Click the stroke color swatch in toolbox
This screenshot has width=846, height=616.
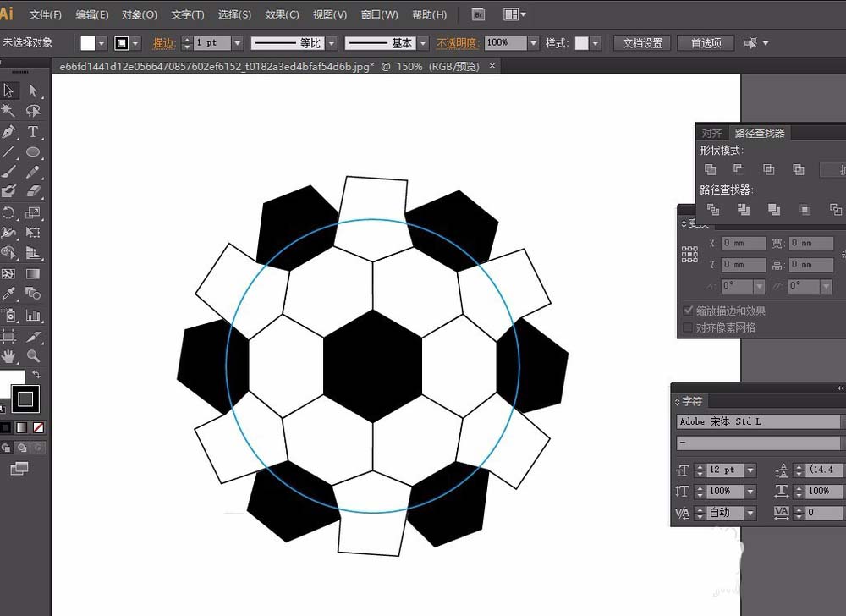tap(25, 399)
